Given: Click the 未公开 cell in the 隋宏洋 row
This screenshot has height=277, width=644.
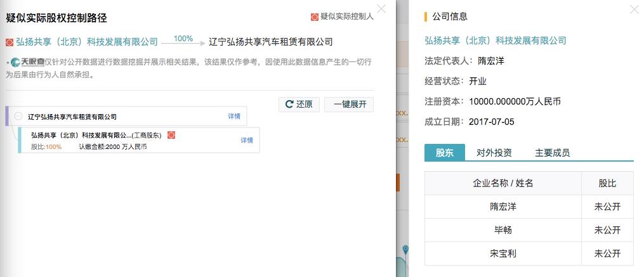Looking at the screenshot, I should 607,207.
